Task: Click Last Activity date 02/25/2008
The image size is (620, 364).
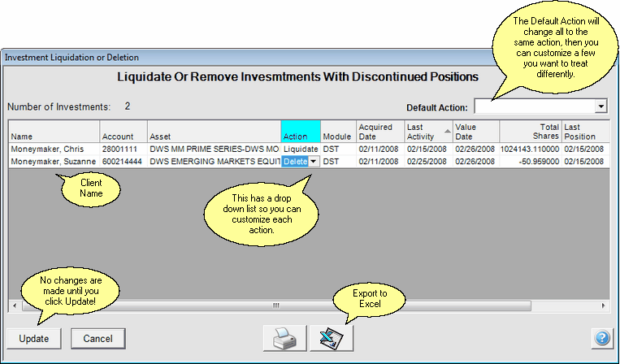Action: [427, 162]
